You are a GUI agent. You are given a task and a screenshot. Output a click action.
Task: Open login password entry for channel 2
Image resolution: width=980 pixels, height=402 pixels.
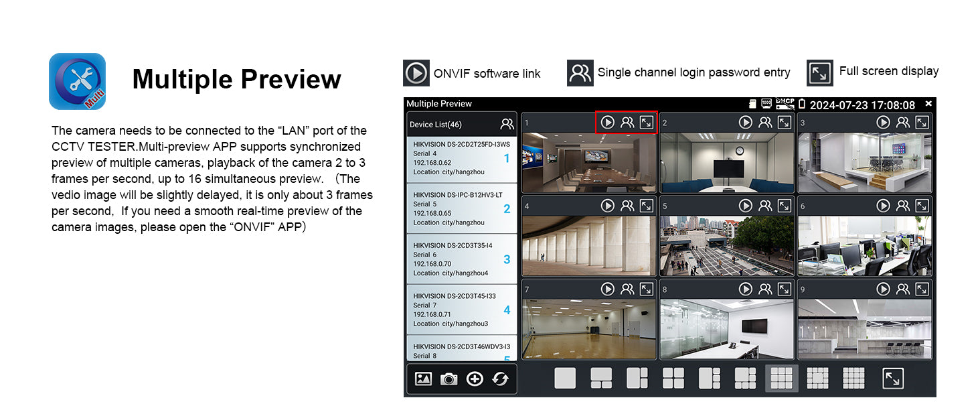(x=765, y=122)
